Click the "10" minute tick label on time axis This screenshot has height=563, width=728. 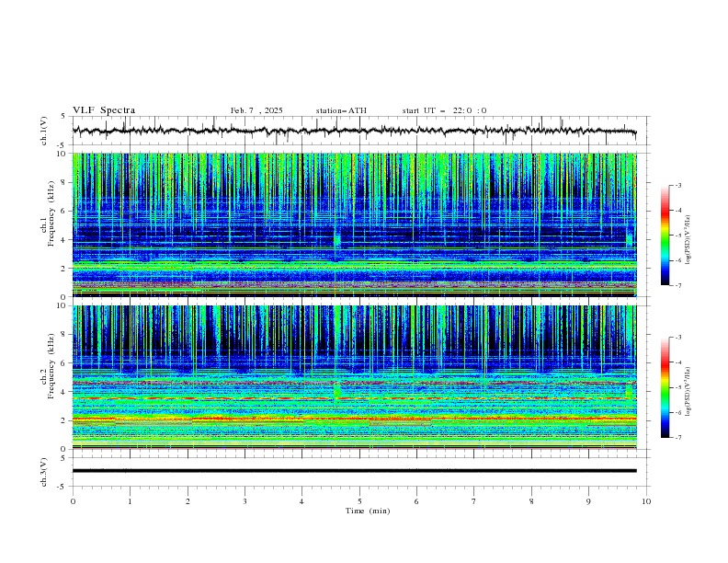[x=646, y=501]
